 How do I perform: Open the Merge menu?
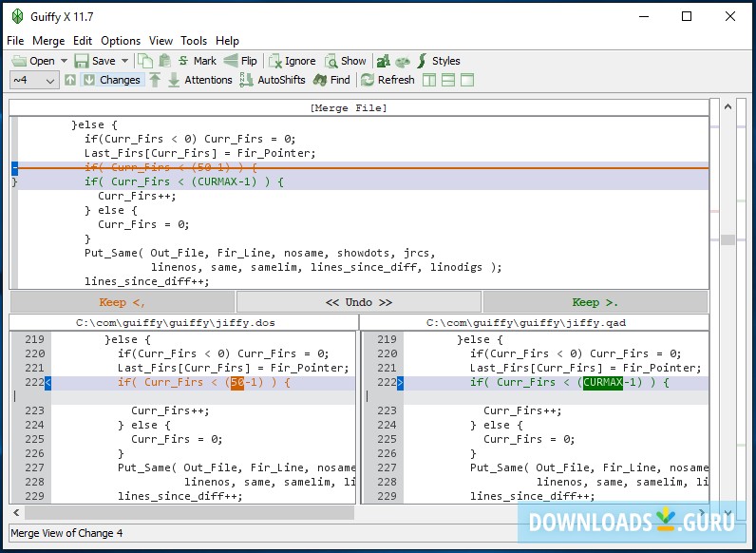[48, 41]
